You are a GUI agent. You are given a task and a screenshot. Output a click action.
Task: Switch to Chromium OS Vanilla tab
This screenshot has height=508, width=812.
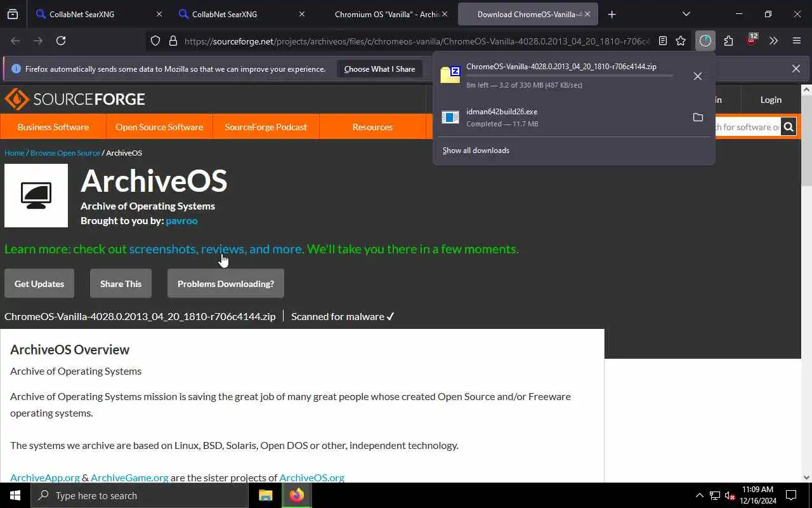click(384, 14)
